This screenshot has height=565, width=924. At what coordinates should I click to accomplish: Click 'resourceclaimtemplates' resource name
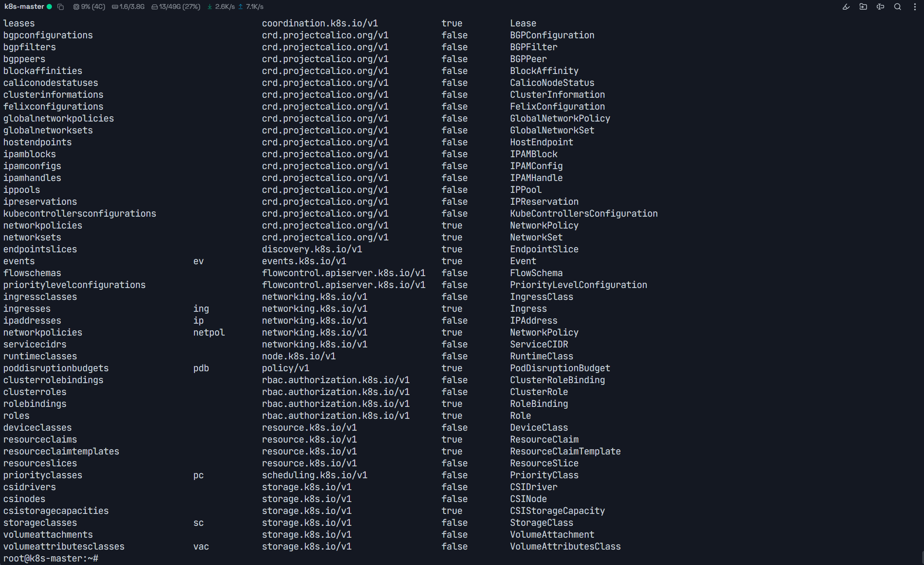(61, 451)
